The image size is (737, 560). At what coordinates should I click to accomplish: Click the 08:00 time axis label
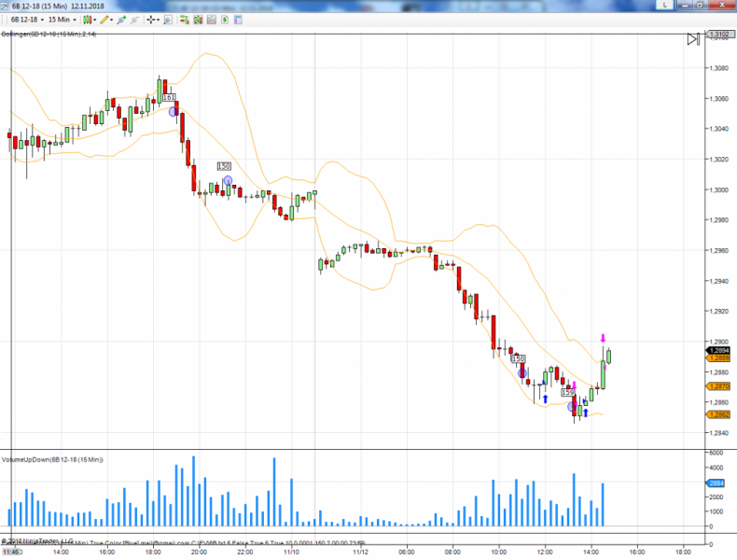click(452, 552)
